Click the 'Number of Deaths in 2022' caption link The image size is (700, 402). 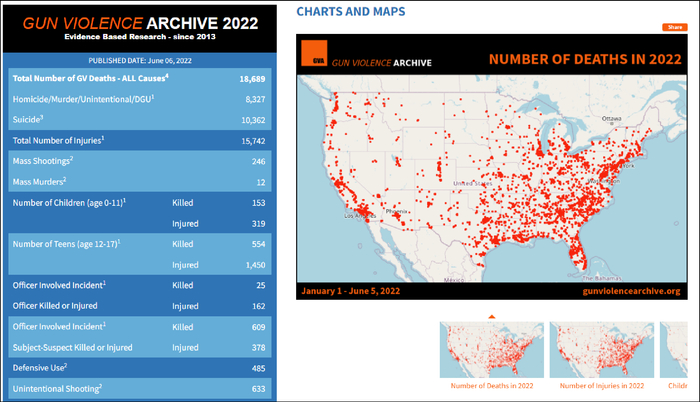tap(492, 385)
